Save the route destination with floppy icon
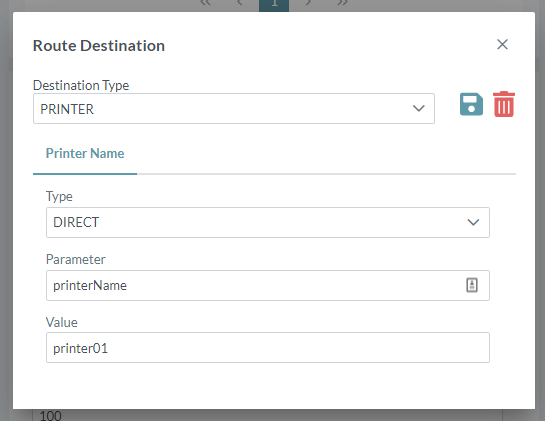This screenshot has width=545, height=421. coord(471,104)
